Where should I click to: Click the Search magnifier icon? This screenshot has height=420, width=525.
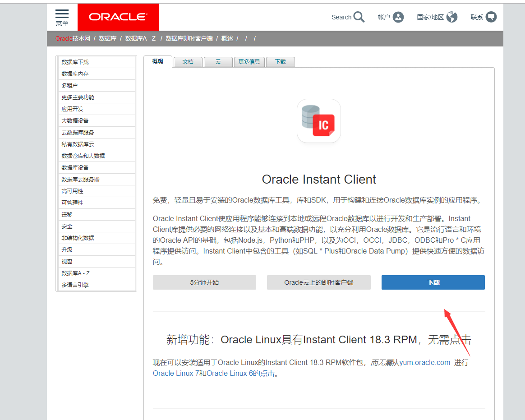click(x=359, y=17)
